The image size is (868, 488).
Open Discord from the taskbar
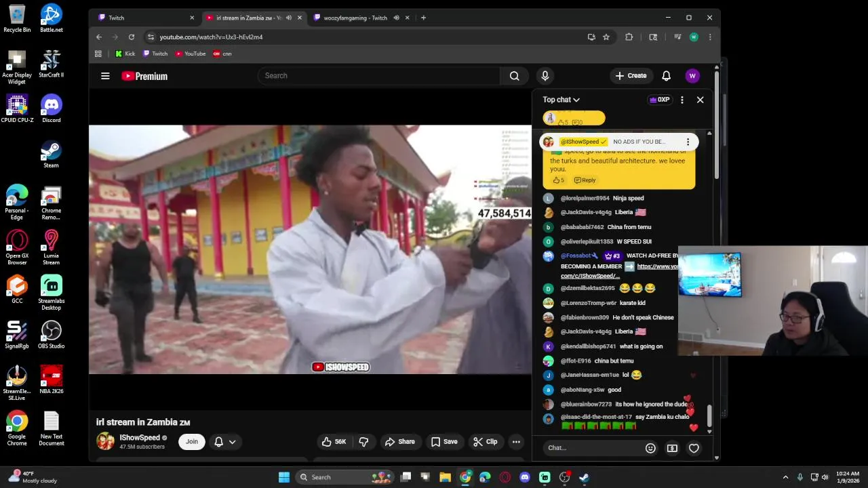pos(524,477)
